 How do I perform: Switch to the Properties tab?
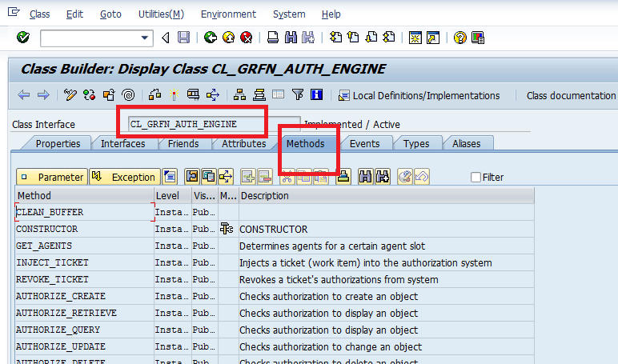point(58,143)
